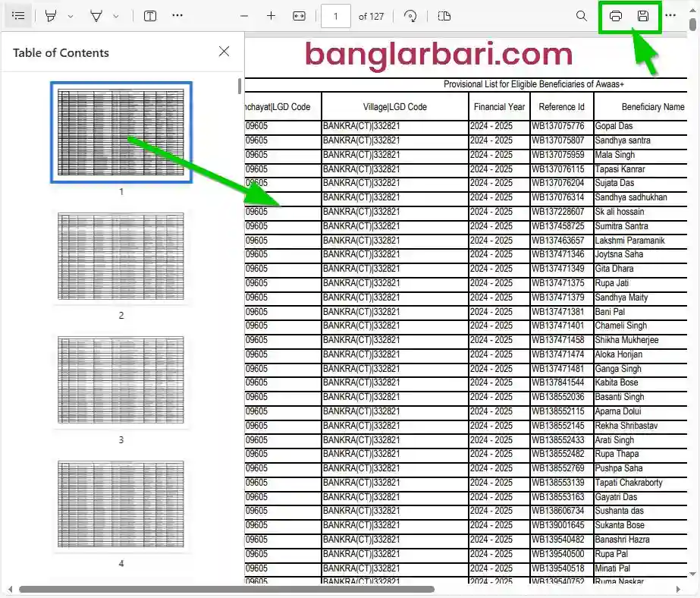Activate the Add text tool
Screen dimensions: 700x598
[x=150, y=15]
